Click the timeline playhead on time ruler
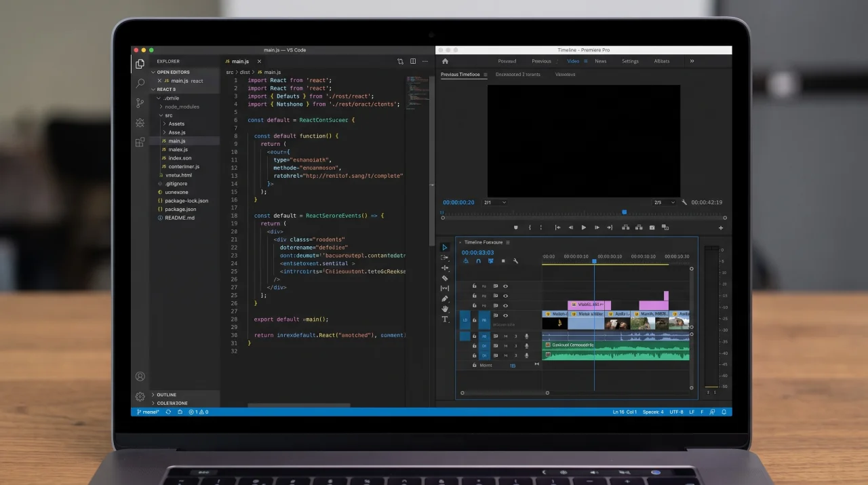Image resolution: width=868 pixels, height=485 pixels. click(594, 261)
